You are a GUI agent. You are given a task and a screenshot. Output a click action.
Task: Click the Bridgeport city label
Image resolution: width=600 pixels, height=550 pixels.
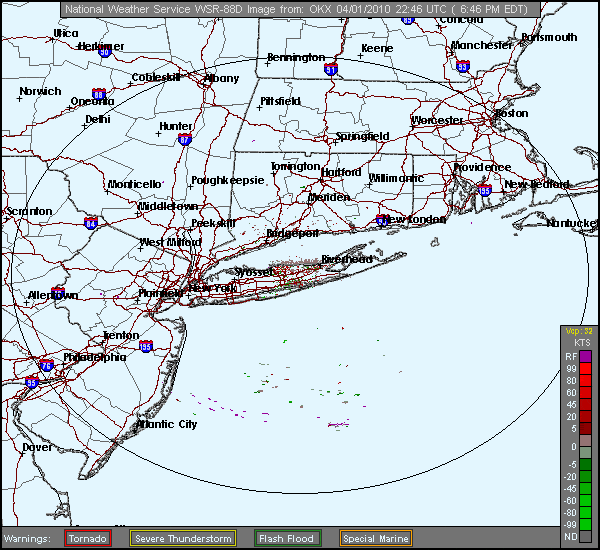coord(292,233)
